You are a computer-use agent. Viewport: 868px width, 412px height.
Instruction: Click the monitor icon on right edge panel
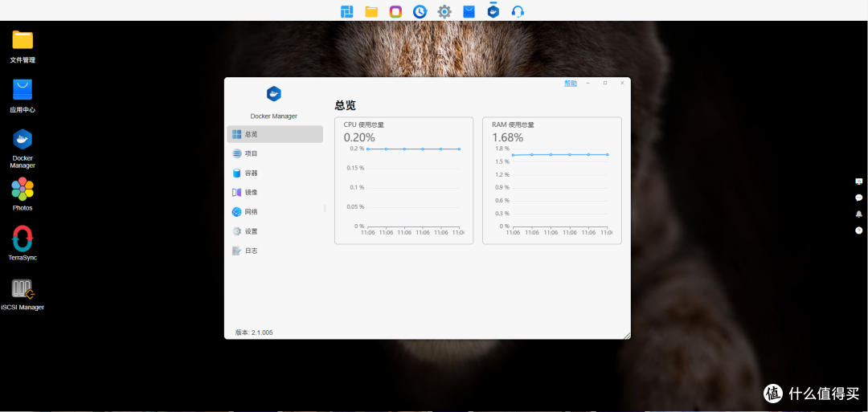(858, 182)
